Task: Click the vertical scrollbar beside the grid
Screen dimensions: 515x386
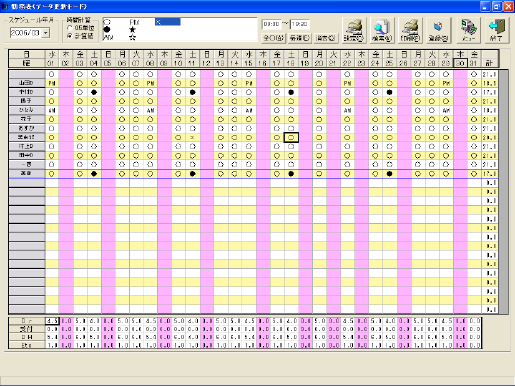Action: pyautogui.click(x=503, y=192)
